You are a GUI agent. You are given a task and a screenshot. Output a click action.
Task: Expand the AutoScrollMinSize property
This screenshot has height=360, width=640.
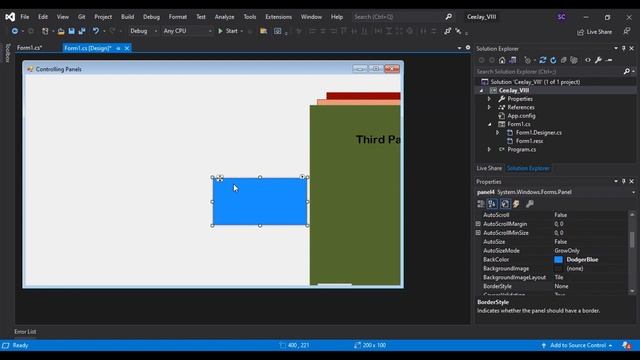coord(478,233)
